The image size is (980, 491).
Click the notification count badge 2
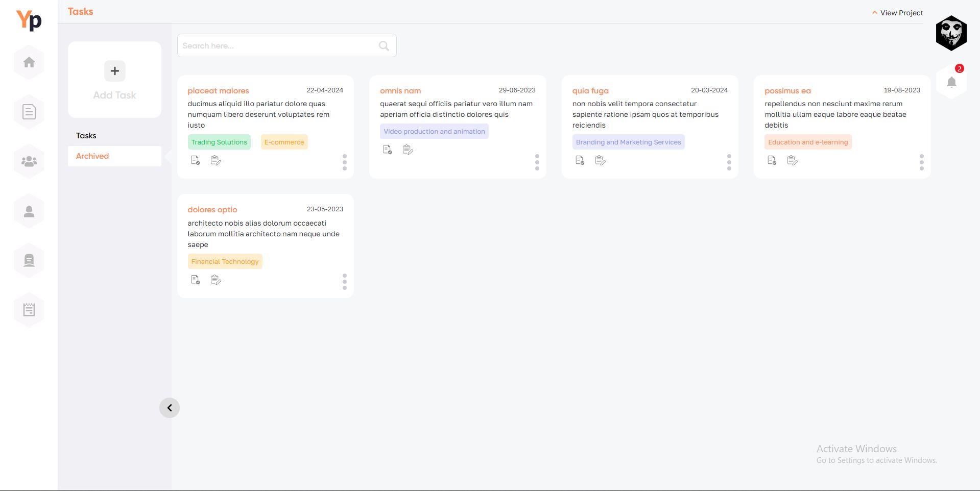coord(960,68)
